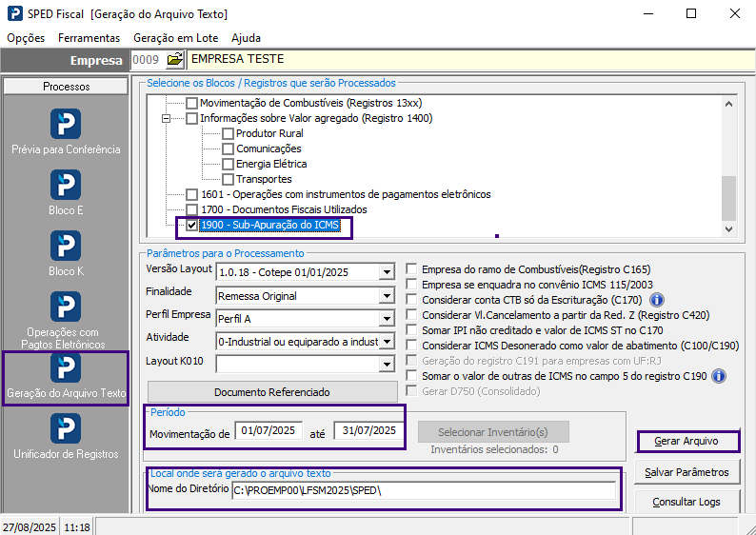
Task: Enable convênio ICMS 115/2003 option
Action: 411,285
